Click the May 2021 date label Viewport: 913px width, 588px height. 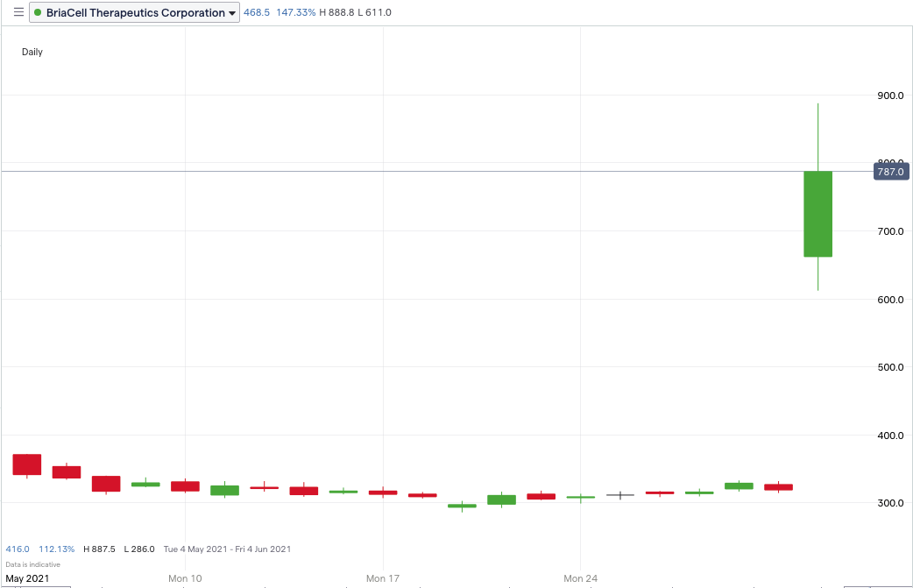click(27, 578)
